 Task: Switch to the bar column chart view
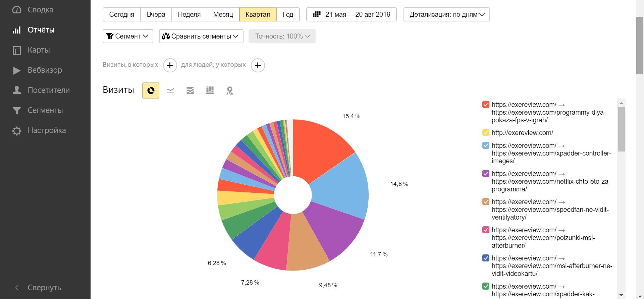pos(210,90)
